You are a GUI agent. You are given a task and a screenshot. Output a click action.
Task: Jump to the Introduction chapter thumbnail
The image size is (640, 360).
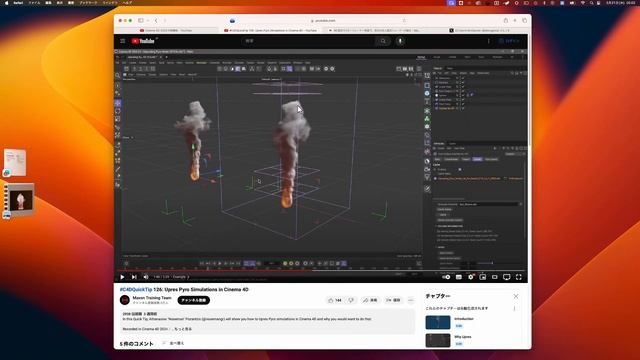(438, 322)
